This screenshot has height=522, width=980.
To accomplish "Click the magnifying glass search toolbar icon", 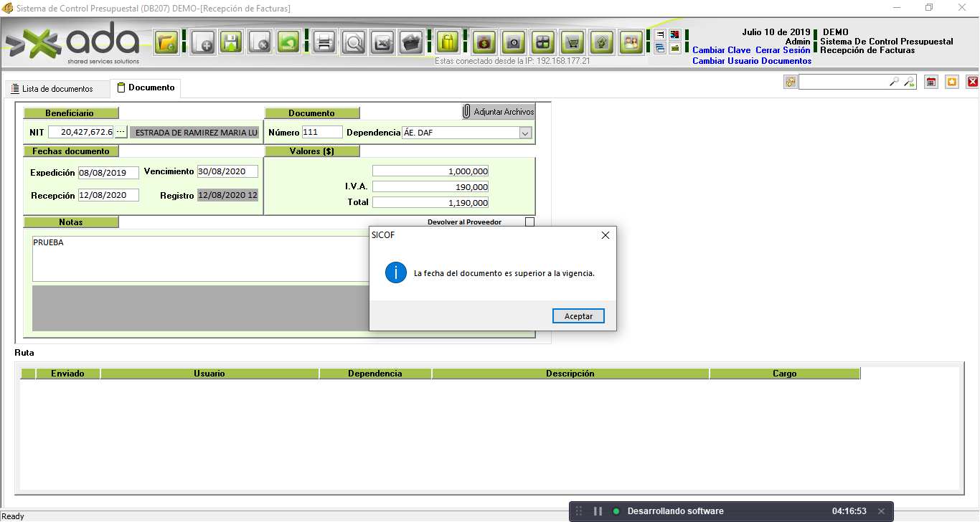I will pyautogui.click(x=354, y=42).
